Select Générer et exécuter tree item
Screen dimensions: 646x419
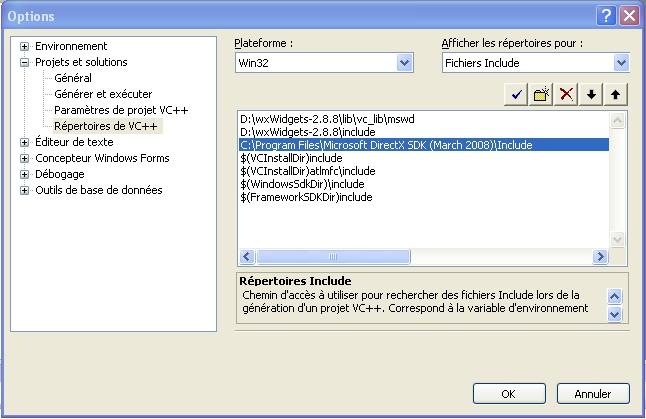tap(97, 94)
